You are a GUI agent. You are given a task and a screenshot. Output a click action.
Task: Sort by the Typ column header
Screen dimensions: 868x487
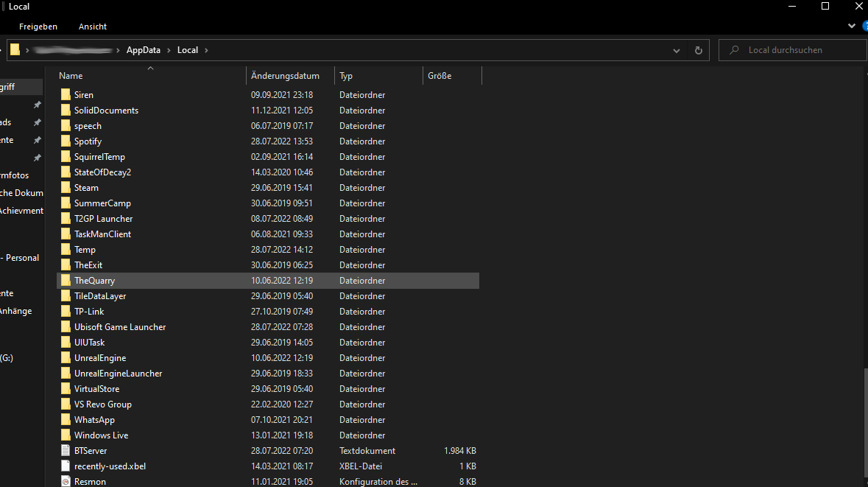pos(378,76)
